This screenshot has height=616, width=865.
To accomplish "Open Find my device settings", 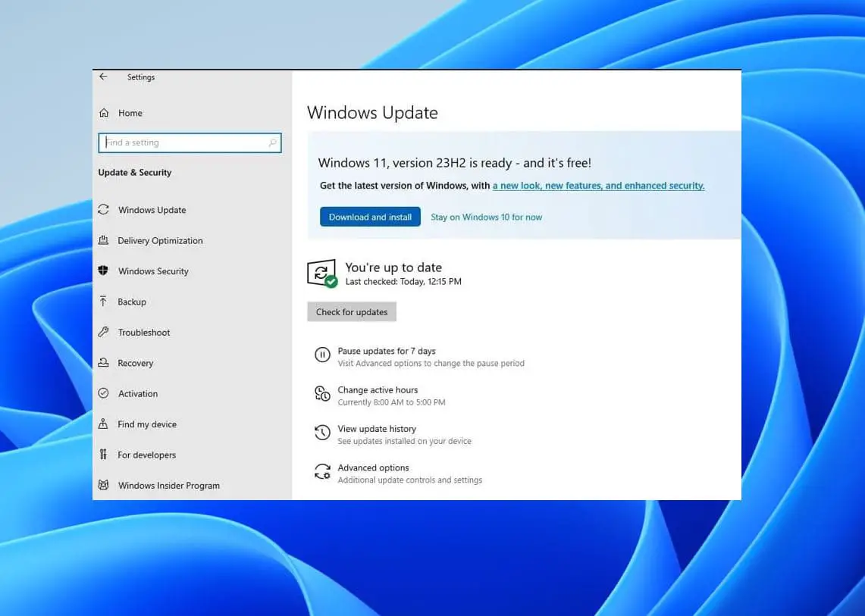I will tap(147, 424).
